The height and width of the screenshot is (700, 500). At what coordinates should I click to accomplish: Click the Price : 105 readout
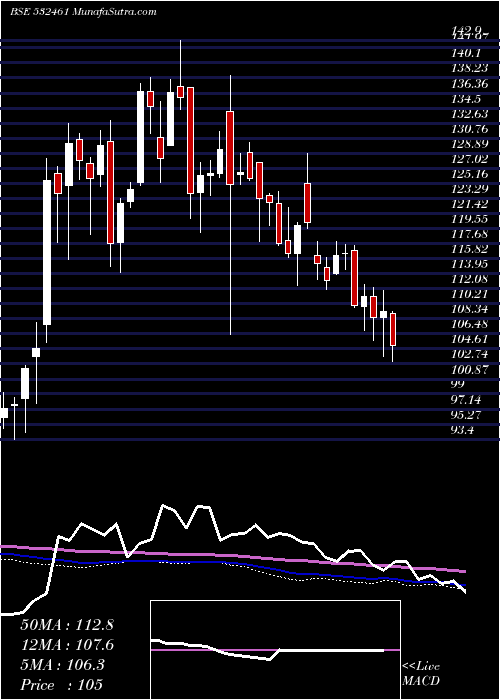click(x=61, y=684)
